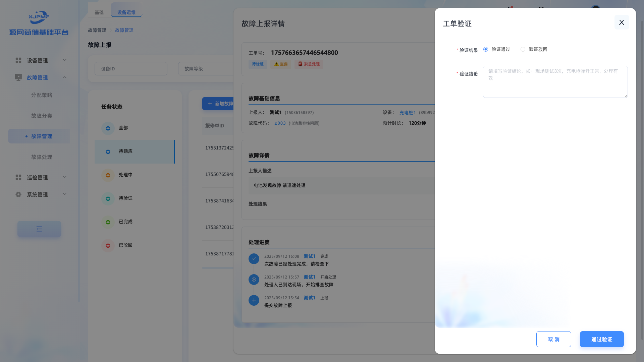Image resolution: width=644 pixels, height=362 pixels.
Task: Click the 设备ID search field
Action: 131,69
